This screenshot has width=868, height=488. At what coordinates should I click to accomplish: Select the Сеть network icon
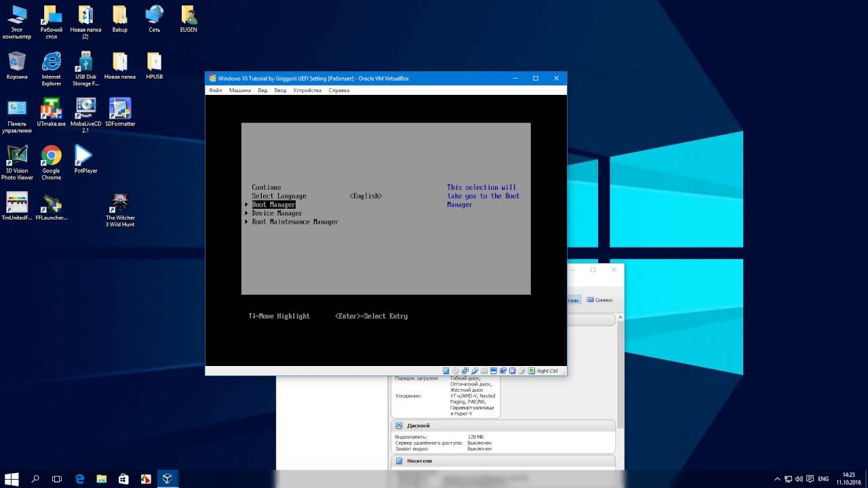(155, 20)
